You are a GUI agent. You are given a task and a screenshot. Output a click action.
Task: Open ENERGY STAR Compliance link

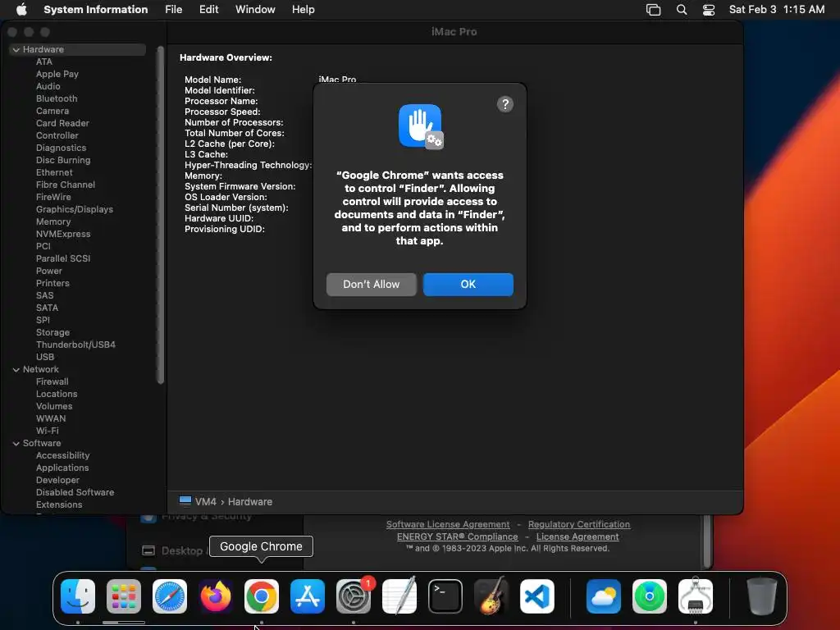click(x=458, y=536)
